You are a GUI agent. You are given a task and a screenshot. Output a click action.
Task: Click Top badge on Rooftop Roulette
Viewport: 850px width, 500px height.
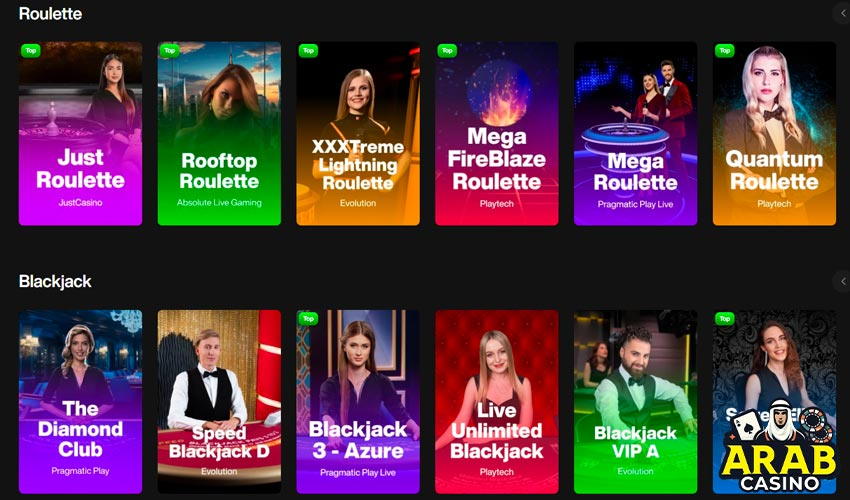click(170, 50)
